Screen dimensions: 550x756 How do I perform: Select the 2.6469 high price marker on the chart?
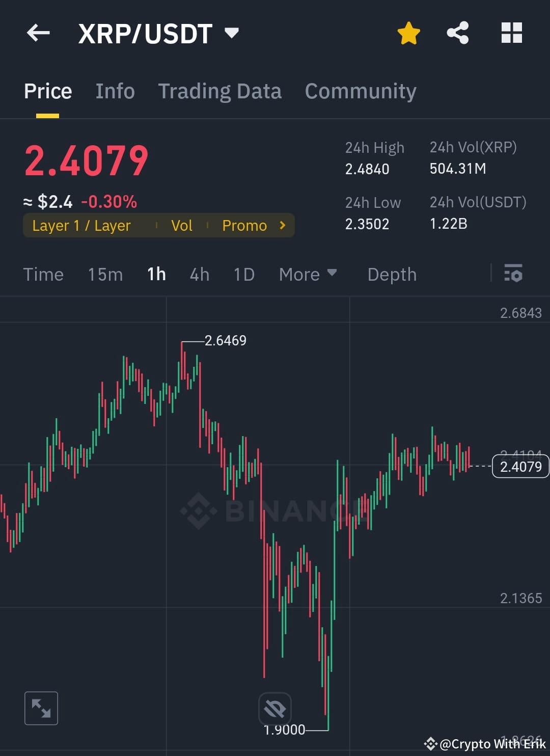coord(226,341)
